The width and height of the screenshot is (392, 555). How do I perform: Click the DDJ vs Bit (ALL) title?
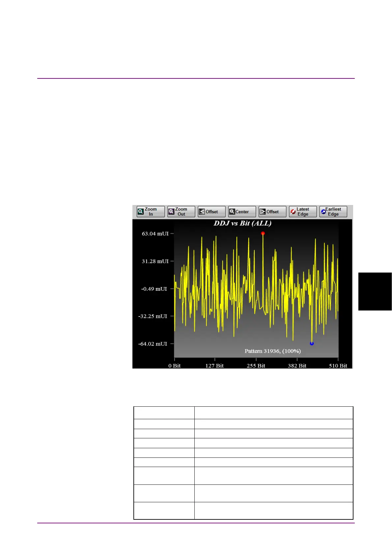(x=242, y=223)
